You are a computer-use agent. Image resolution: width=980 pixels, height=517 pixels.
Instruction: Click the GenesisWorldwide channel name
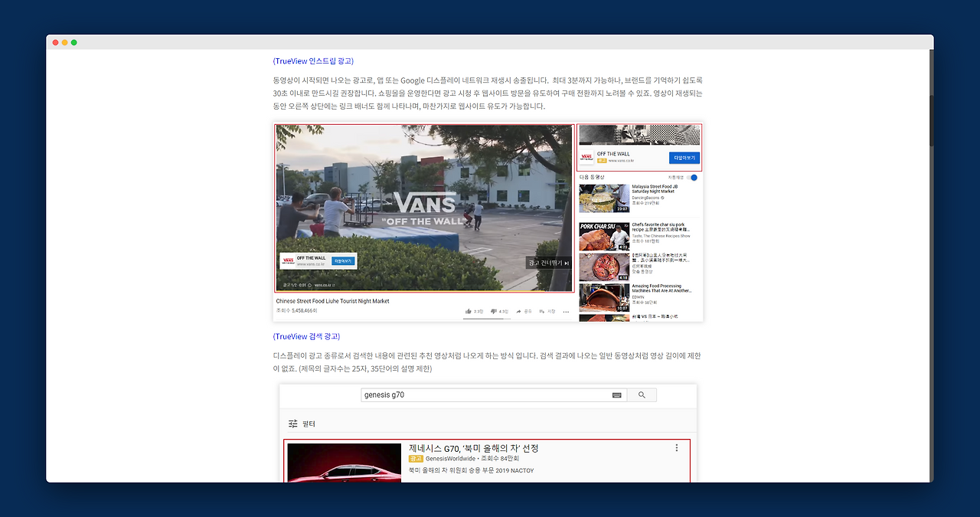point(450,459)
